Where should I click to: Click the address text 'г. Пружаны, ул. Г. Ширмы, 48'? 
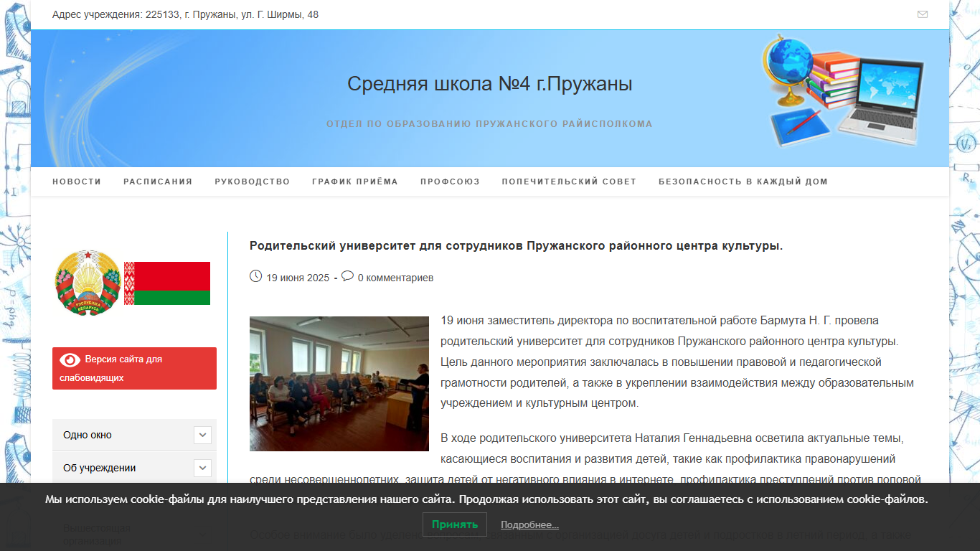tap(251, 14)
